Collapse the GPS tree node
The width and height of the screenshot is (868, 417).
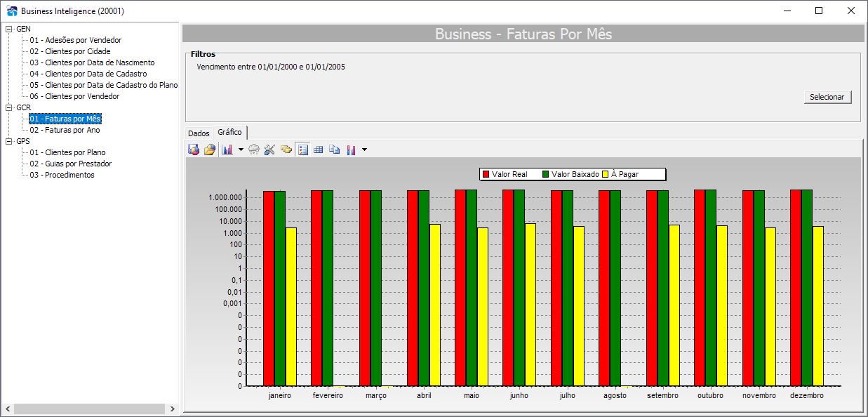coord(8,141)
